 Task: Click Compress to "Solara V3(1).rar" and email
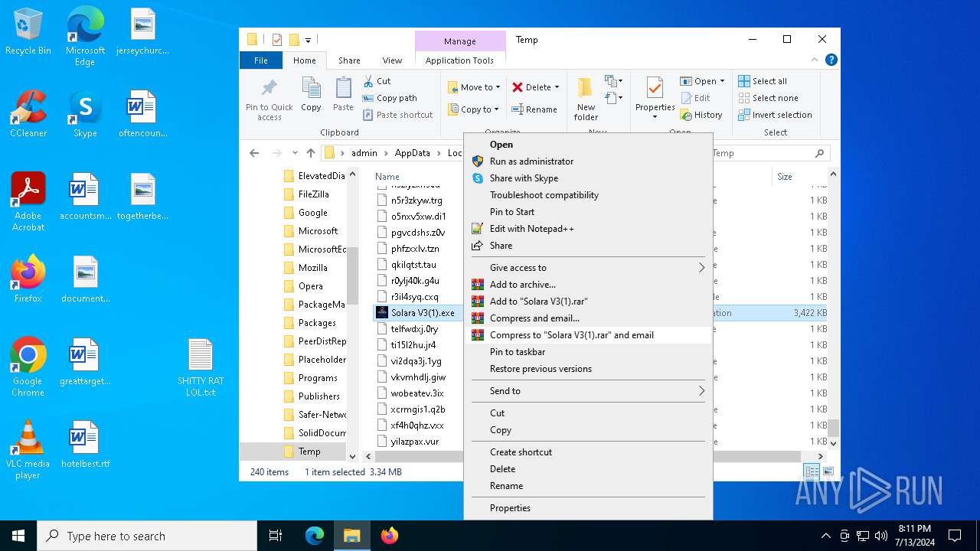point(589,335)
